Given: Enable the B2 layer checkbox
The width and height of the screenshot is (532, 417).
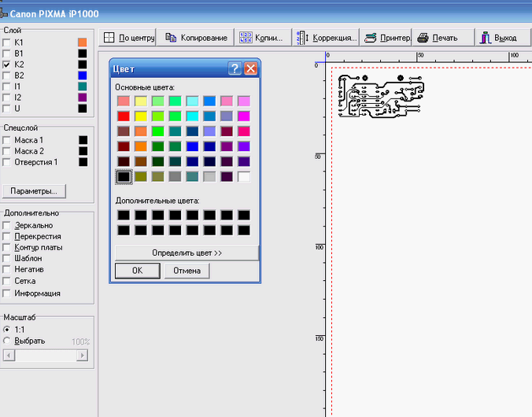Looking at the screenshot, I should pyautogui.click(x=6, y=76).
